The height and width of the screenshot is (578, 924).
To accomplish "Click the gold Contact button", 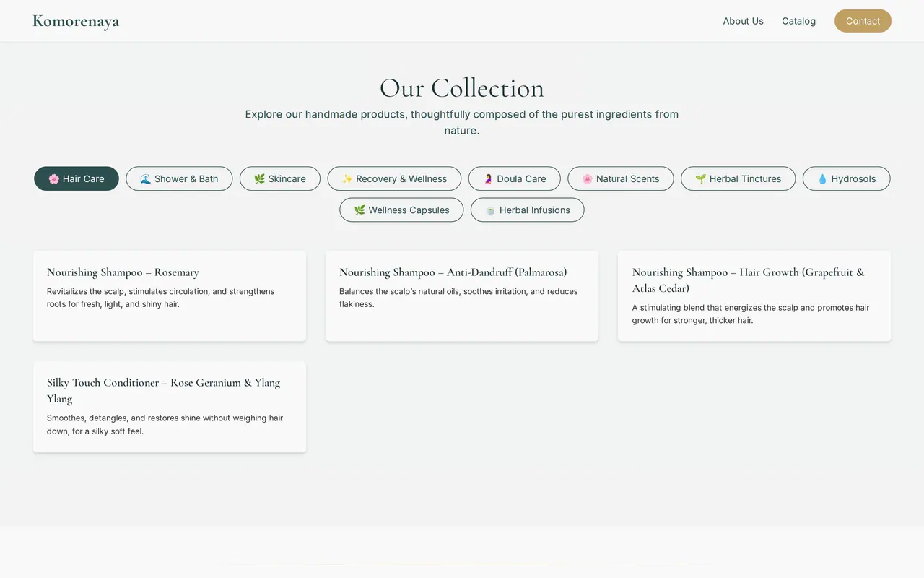I will [x=863, y=21].
